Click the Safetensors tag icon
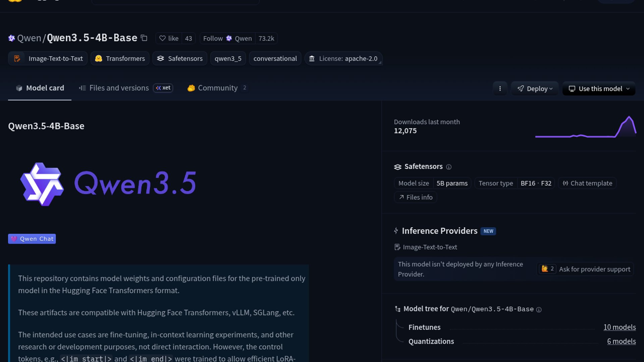 (161, 58)
